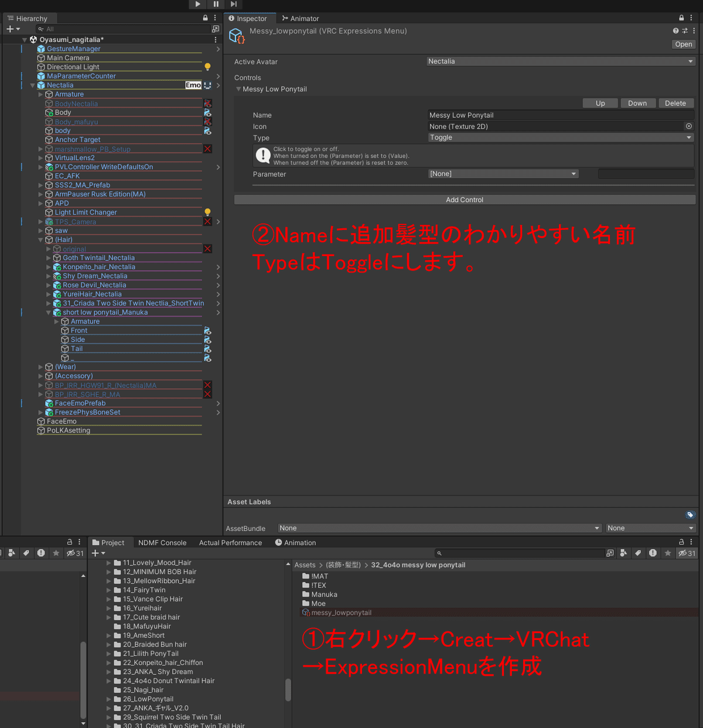703x728 pixels.
Task: Toggle the red X icon on the original hair
Action: (207, 249)
